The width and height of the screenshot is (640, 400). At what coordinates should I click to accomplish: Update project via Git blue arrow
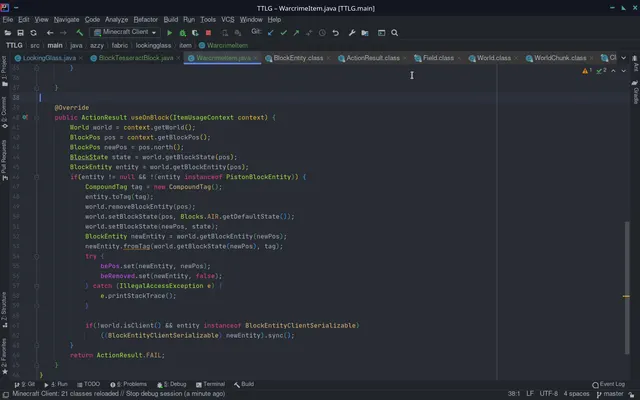click(x=271, y=33)
